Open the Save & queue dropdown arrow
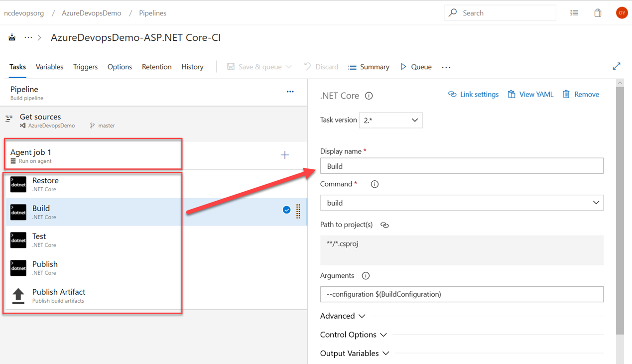The image size is (632, 364). pyautogui.click(x=289, y=67)
